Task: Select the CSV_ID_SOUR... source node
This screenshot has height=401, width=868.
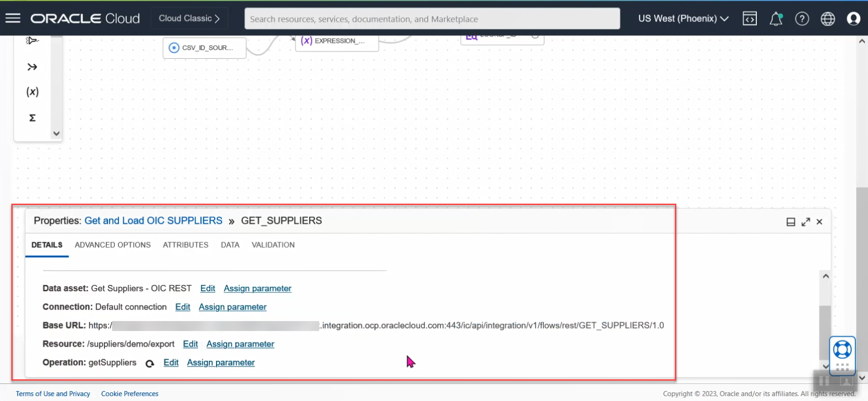Action: [x=204, y=47]
